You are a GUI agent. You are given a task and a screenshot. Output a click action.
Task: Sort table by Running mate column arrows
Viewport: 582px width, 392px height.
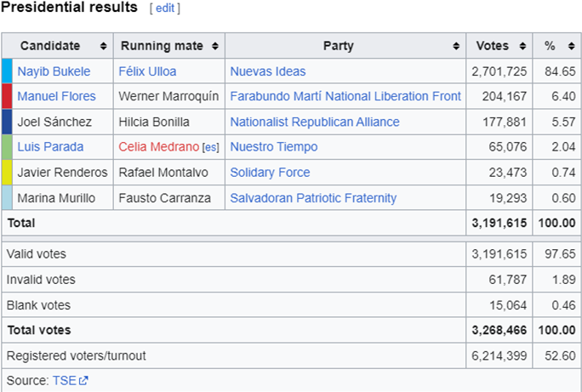click(215, 46)
